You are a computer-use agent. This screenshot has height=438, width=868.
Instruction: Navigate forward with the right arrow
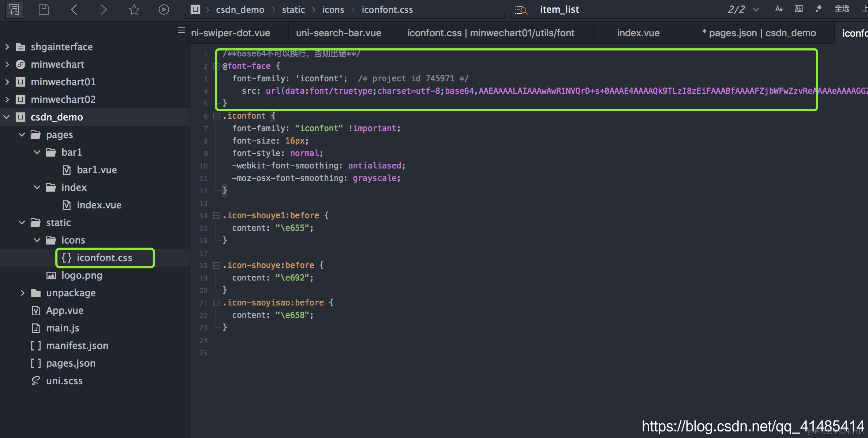pos(104,10)
